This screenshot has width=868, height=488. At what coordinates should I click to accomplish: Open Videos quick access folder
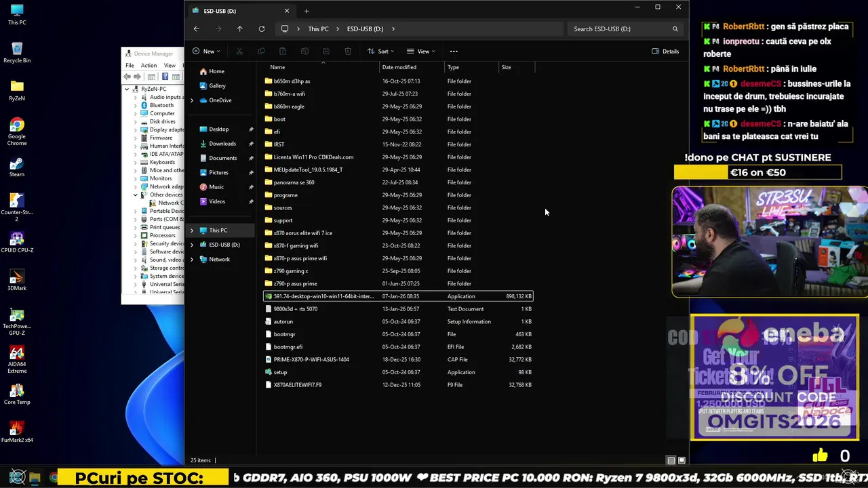point(217,201)
